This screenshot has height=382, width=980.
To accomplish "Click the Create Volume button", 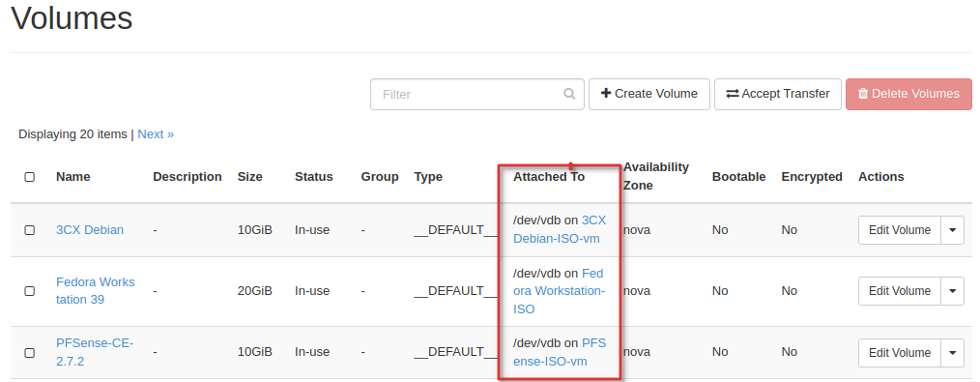I will pyautogui.click(x=649, y=94).
